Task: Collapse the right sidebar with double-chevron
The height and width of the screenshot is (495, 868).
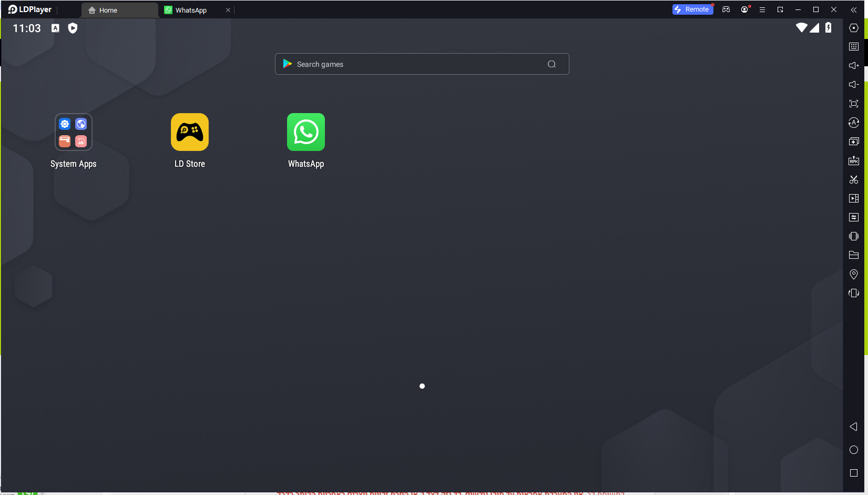Action: (854, 9)
